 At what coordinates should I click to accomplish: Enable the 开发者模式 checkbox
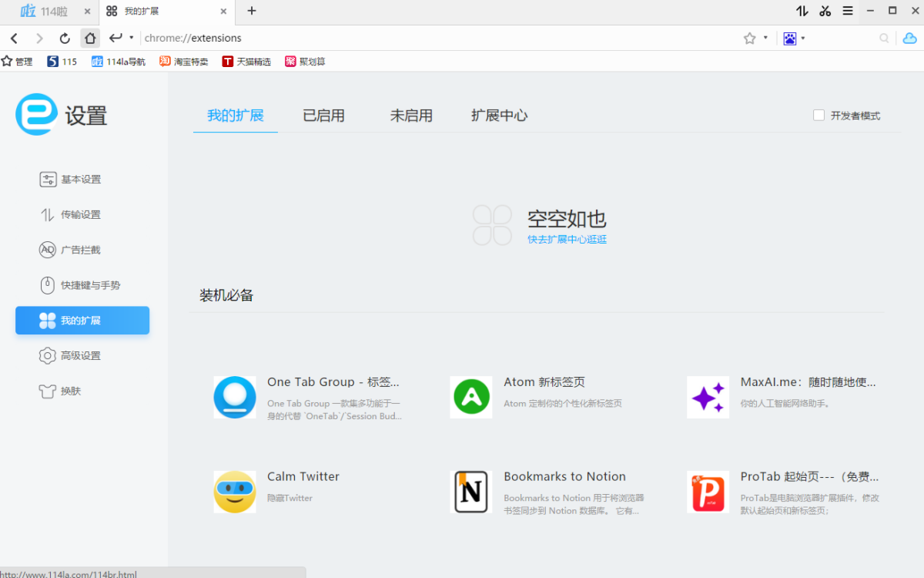click(819, 116)
